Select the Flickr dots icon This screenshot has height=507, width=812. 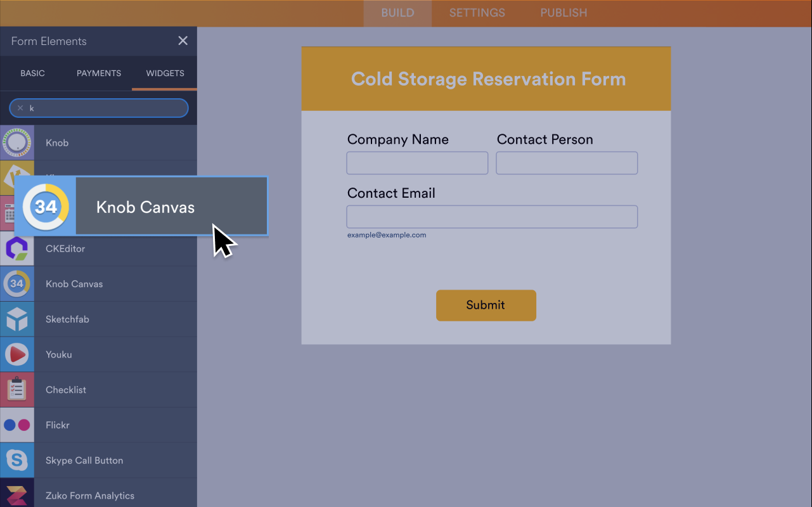tap(17, 425)
